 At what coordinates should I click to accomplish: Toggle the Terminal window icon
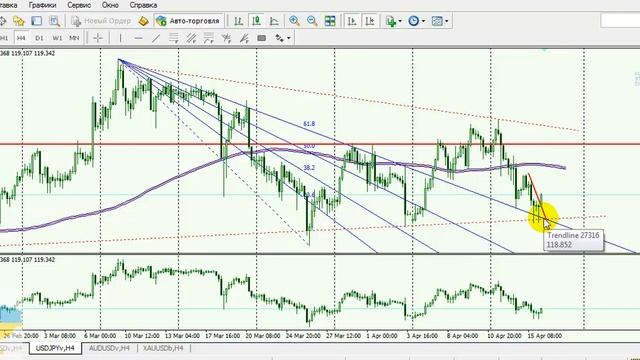click(x=37, y=21)
